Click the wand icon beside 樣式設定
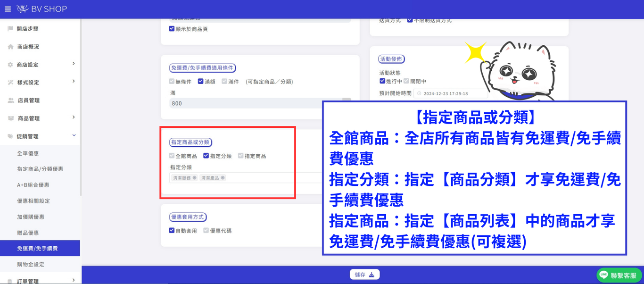 [10, 83]
